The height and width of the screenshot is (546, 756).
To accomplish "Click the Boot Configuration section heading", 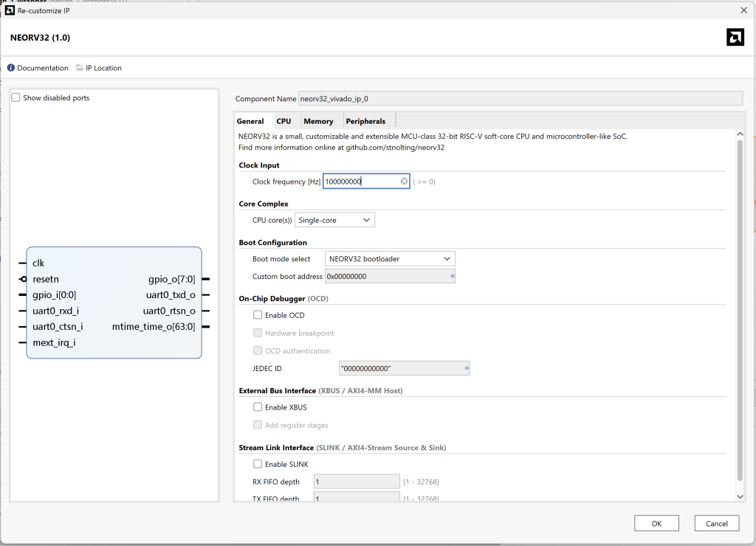I will [273, 243].
